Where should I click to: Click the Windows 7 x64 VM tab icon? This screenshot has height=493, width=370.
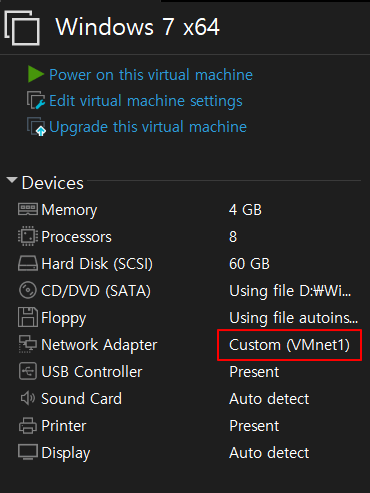(x=22, y=28)
